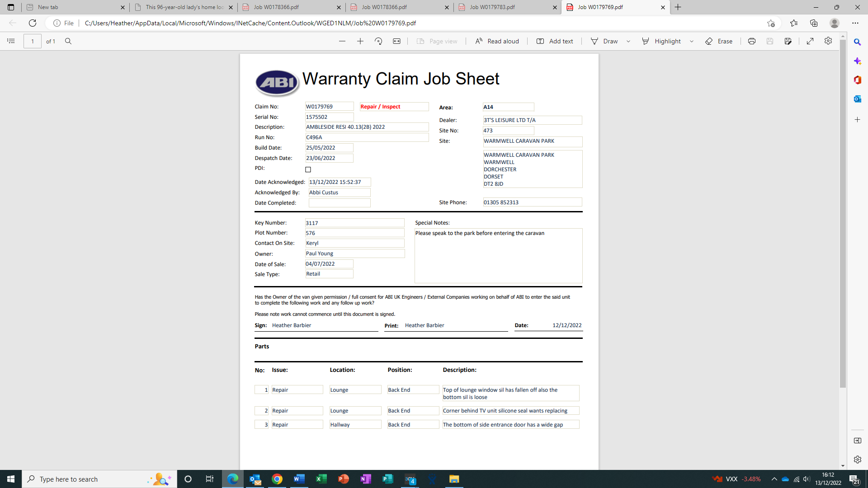Rotate the PDF page
This screenshot has height=488, width=868.
pyautogui.click(x=378, y=41)
